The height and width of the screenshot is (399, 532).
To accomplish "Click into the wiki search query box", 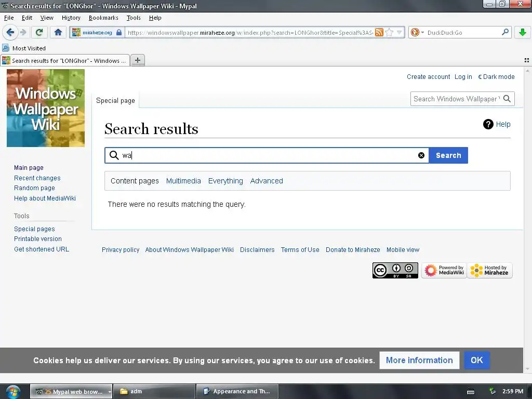I will click(267, 155).
